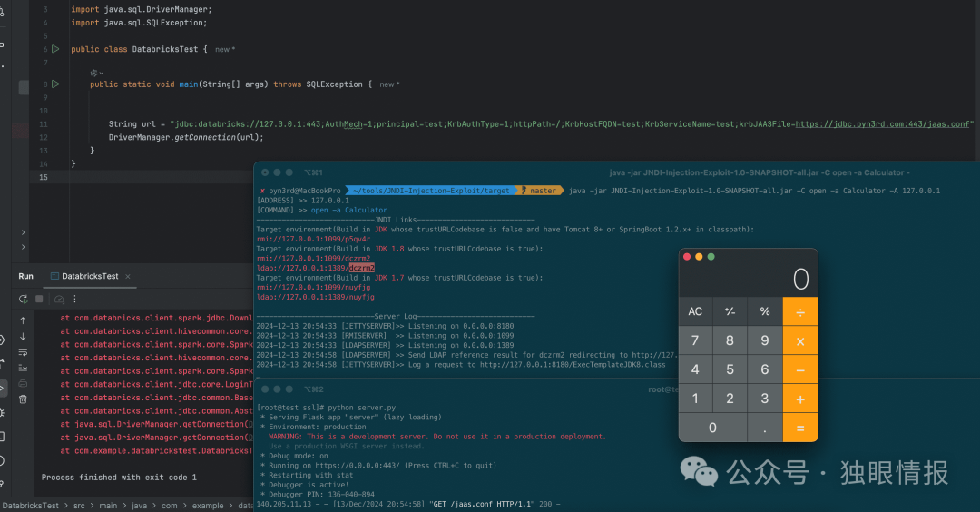This screenshot has width=980, height=512.
Task: Open the author inlay dropdown above the main method
Action: point(97,73)
